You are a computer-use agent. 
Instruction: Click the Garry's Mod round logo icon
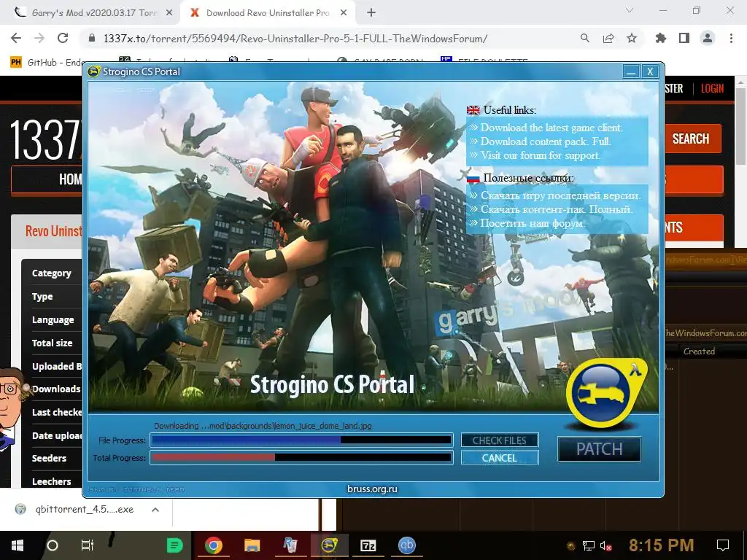pos(605,393)
